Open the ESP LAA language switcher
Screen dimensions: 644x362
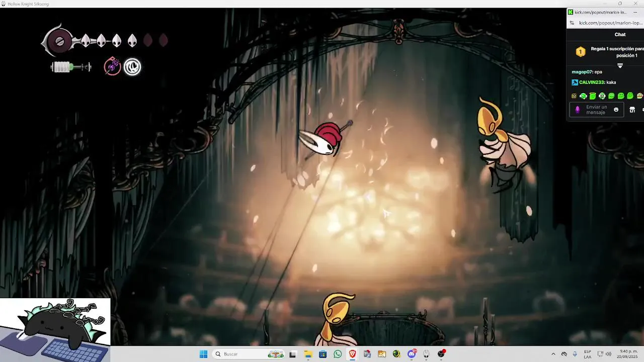tap(588, 354)
